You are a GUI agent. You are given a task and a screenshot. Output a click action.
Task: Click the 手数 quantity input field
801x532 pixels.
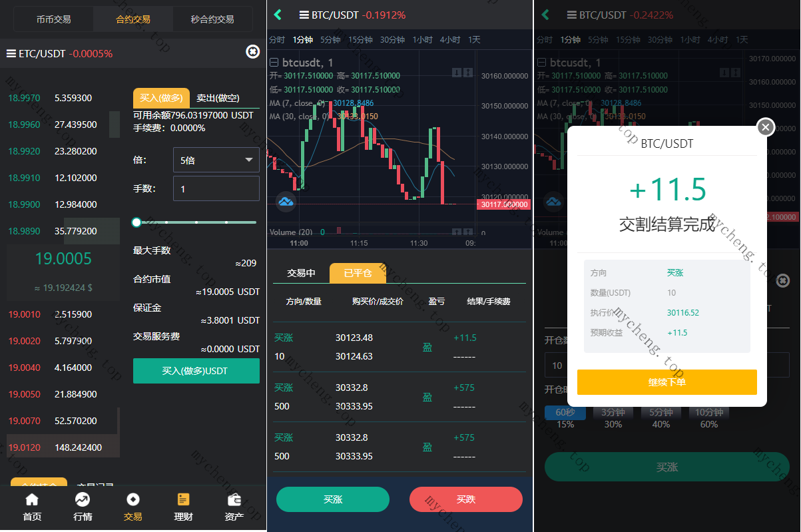(x=216, y=188)
